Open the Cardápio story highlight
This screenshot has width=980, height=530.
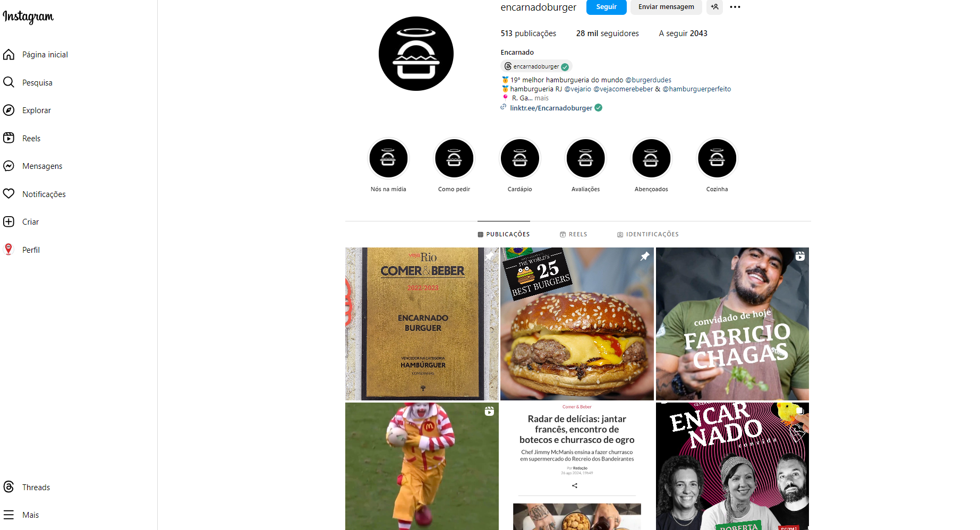click(x=519, y=158)
